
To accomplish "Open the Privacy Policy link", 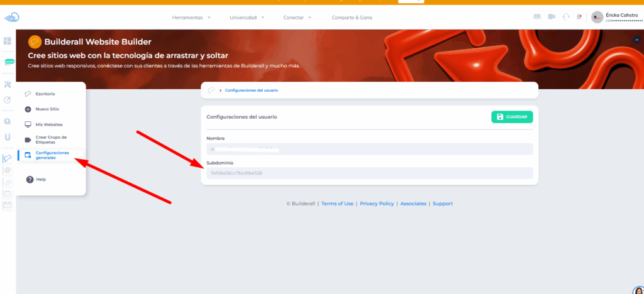I will pos(377,204).
